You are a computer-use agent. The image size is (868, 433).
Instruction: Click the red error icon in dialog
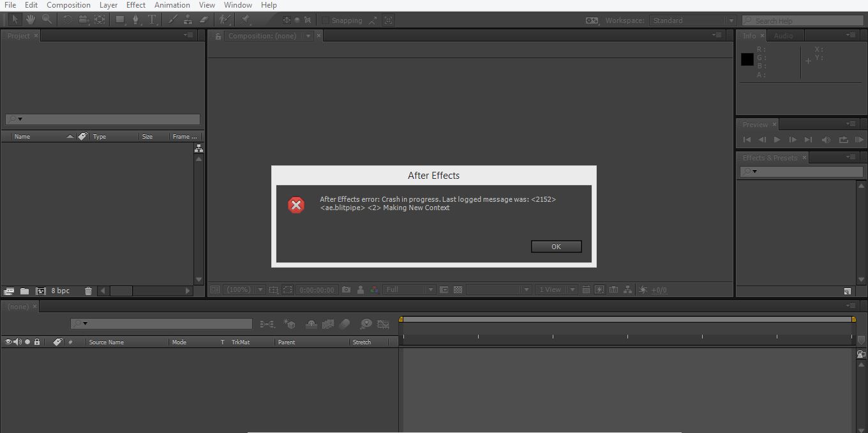(296, 204)
